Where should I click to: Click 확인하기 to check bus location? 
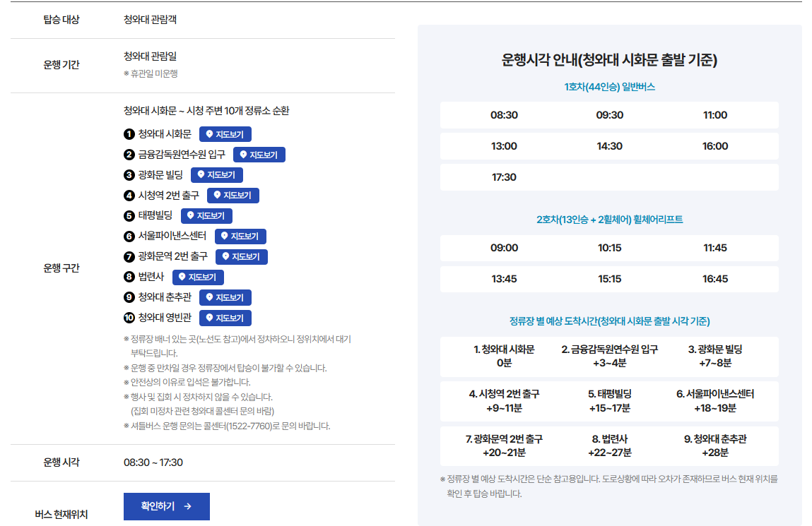pyautogui.click(x=167, y=506)
